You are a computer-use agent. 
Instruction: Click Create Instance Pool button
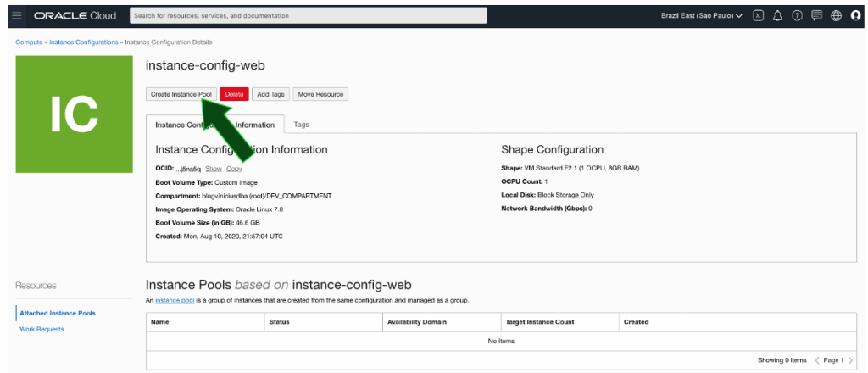pyautogui.click(x=181, y=94)
